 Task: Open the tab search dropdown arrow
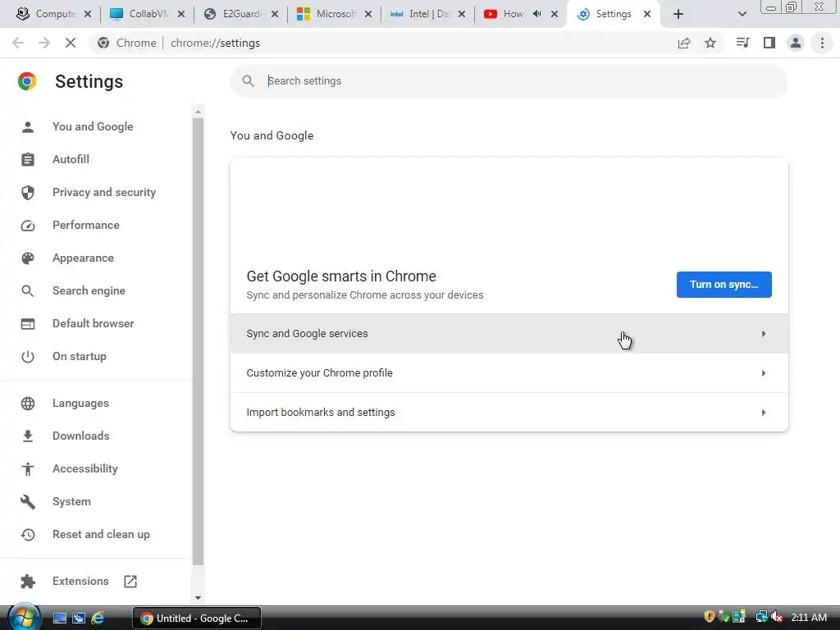click(x=742, y=15)
